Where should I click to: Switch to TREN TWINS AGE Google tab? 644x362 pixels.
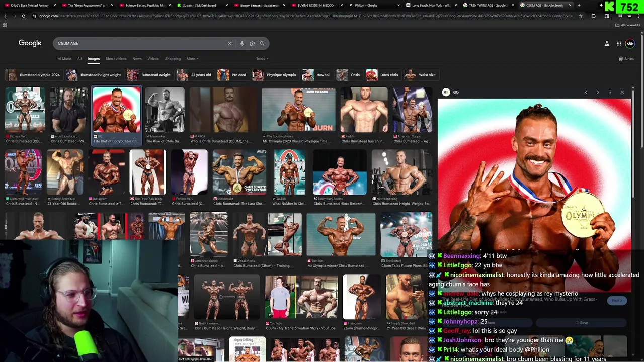click(x=488, y=5)
